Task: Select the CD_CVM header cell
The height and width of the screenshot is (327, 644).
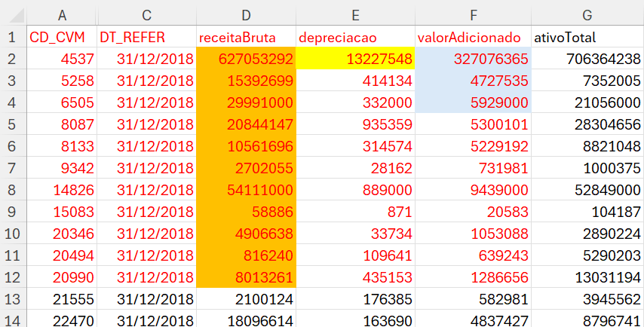Action: click(x=61, y=37)
